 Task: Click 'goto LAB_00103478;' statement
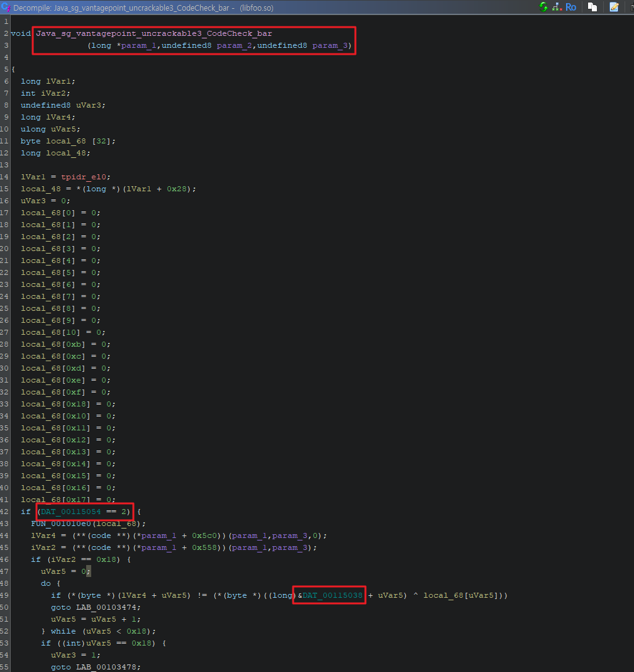coord(96,668)
